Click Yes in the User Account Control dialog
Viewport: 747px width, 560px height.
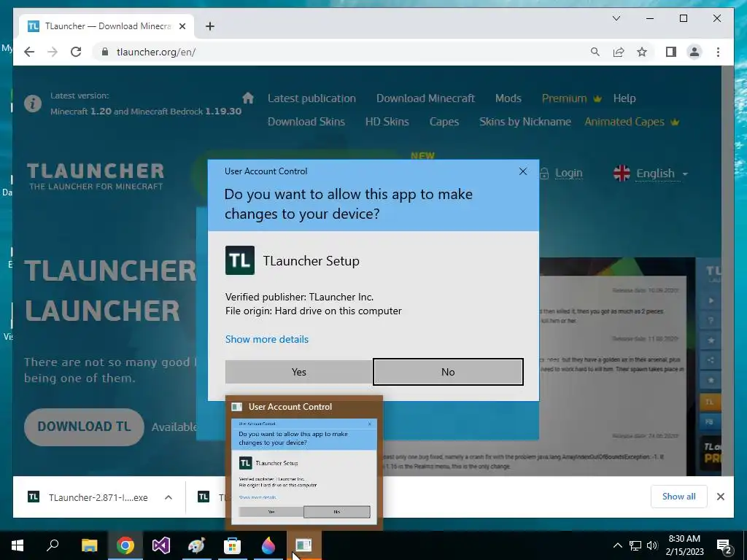(298, 372)
